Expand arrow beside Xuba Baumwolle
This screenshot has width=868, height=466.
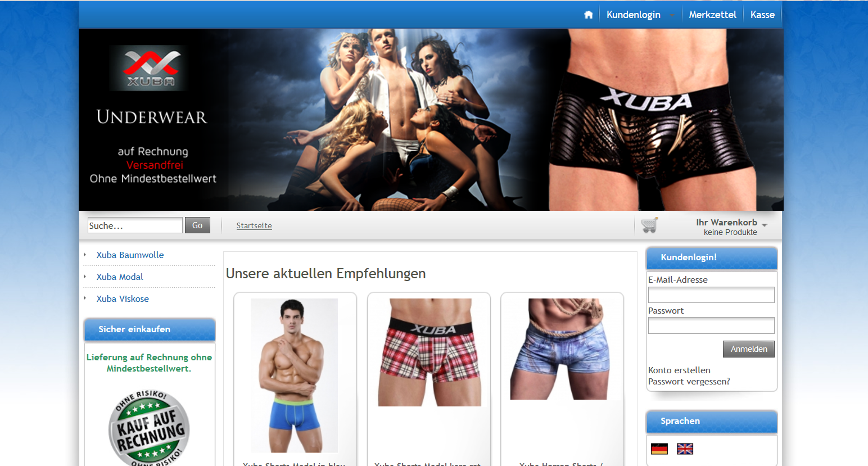(x=85, y=255)
